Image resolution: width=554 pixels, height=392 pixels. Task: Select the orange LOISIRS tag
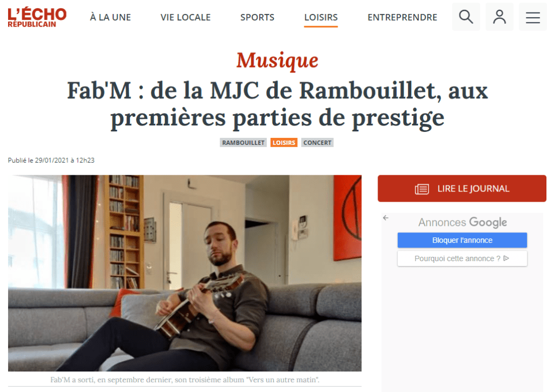click(283, 143)
